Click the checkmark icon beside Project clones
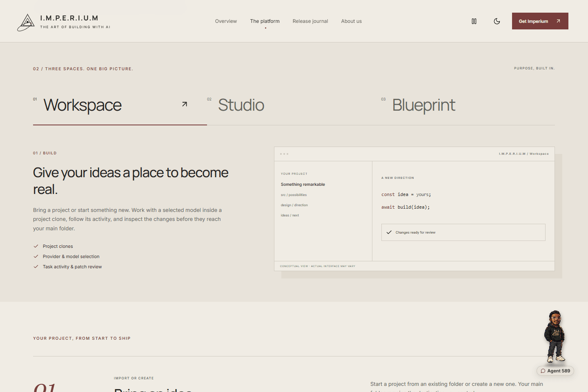The width and height of the screenshot is (588, 392). click(x=36, y=246)
